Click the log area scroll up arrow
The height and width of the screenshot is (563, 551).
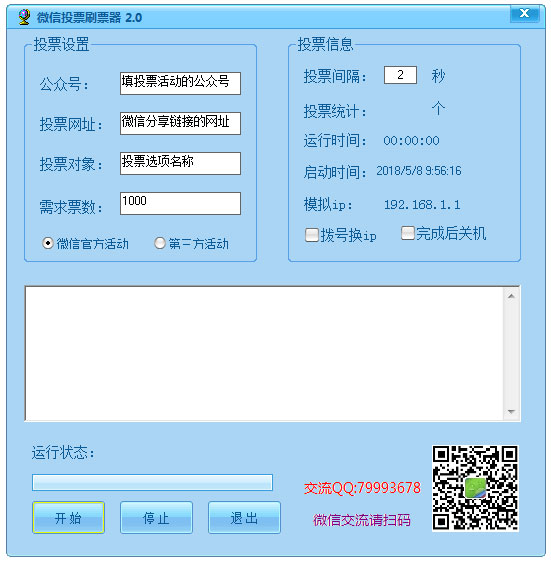point(512,296)
